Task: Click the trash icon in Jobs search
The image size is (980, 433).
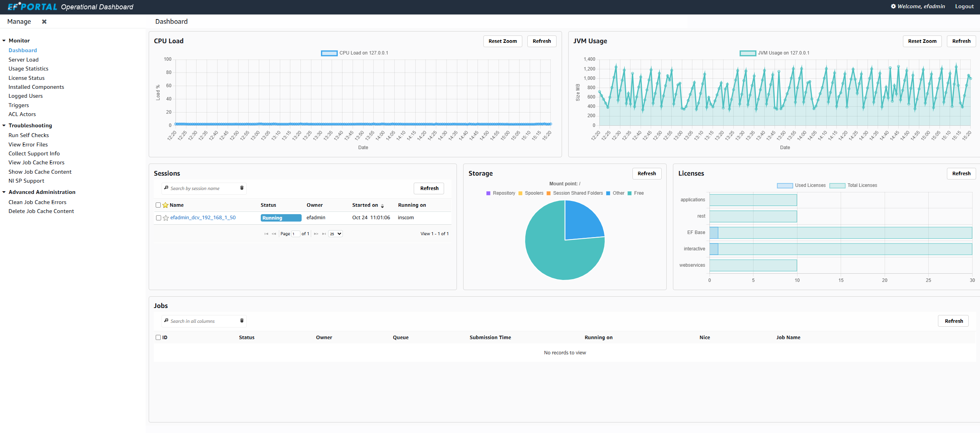Action: point(242,321)
